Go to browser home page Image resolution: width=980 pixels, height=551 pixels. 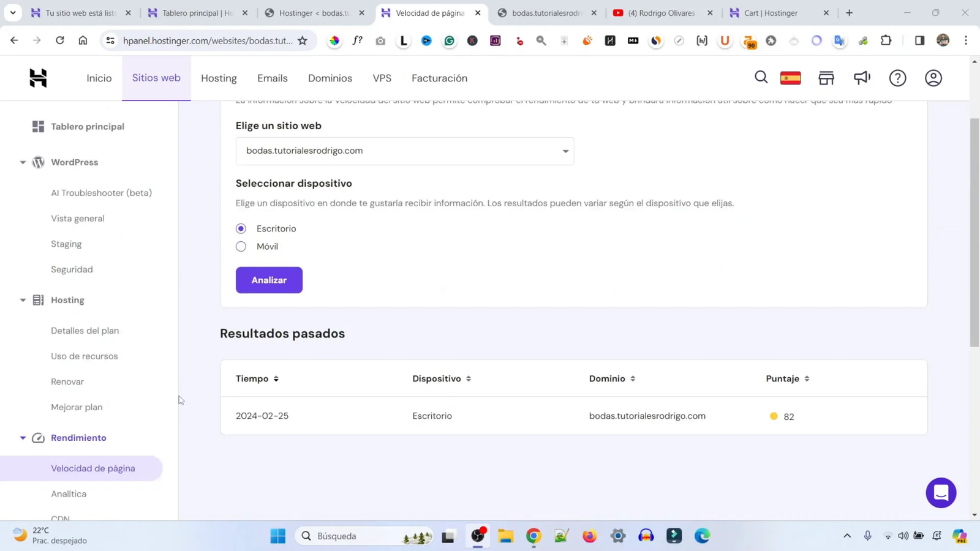(x=83, y=40)
